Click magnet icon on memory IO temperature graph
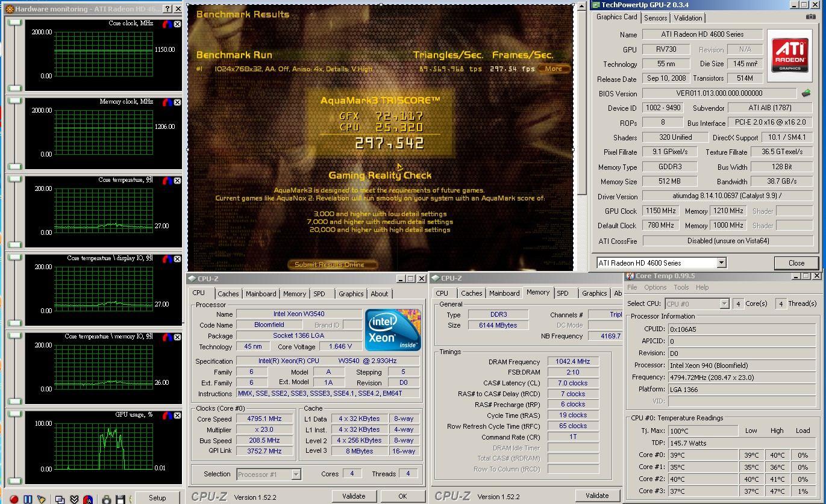826x504 pixels. coord(167,337)
